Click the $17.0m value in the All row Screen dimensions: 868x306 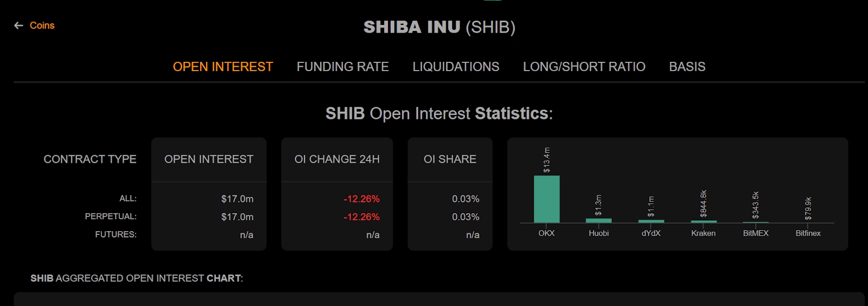(x=237, y=199)
